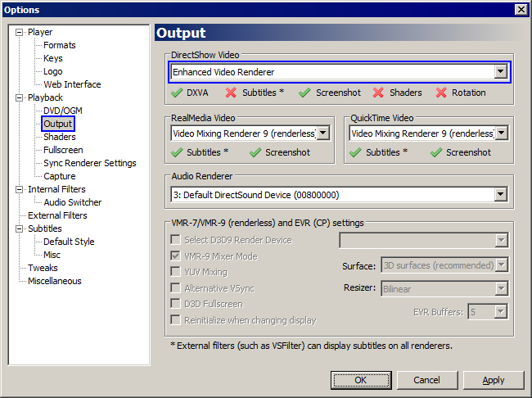The width and height of the screenshot is (532, 398).
Task: Close the Options dialog window
Action: click(521, 10)
